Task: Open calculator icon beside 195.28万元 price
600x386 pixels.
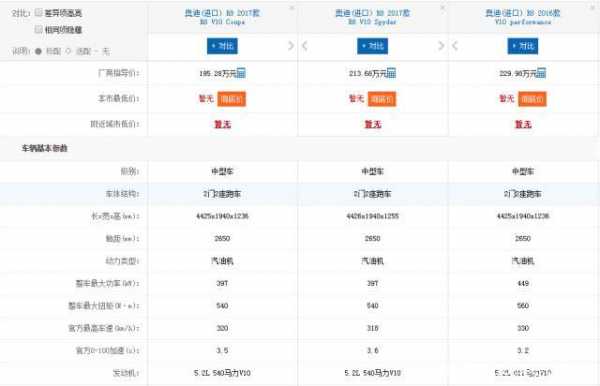Action: pyautogui.click(x=241, y=72)
